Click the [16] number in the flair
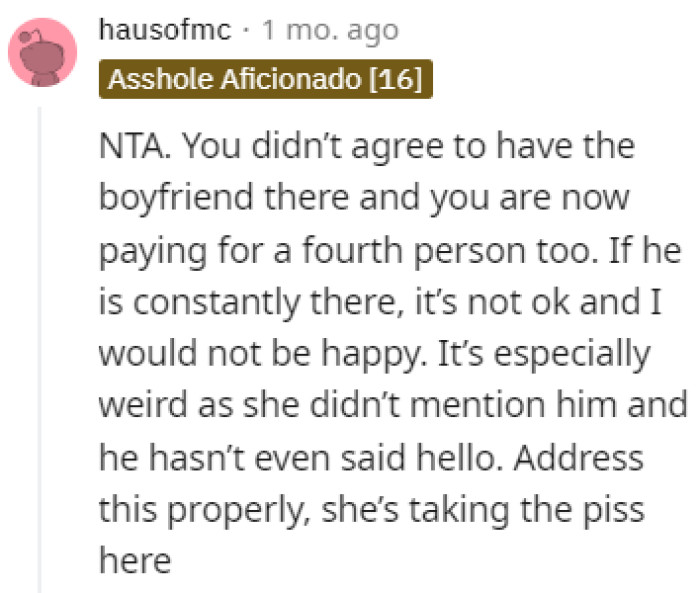The height and width of the screenshot is (593, 700). coord(395,78)
